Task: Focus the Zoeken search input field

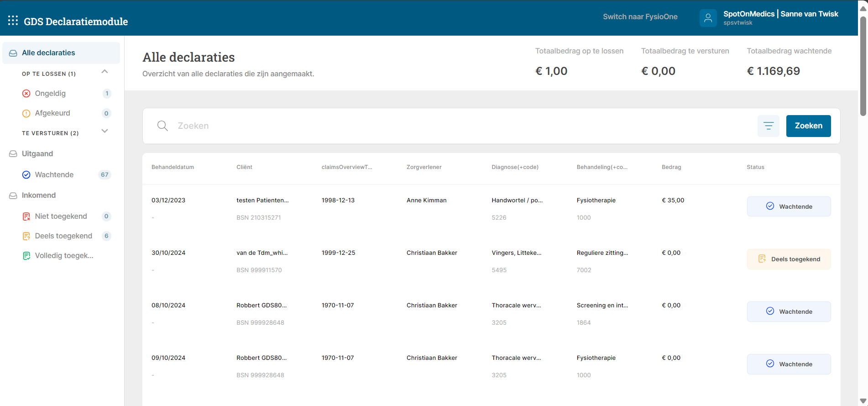Action: [x=456, y=126]
